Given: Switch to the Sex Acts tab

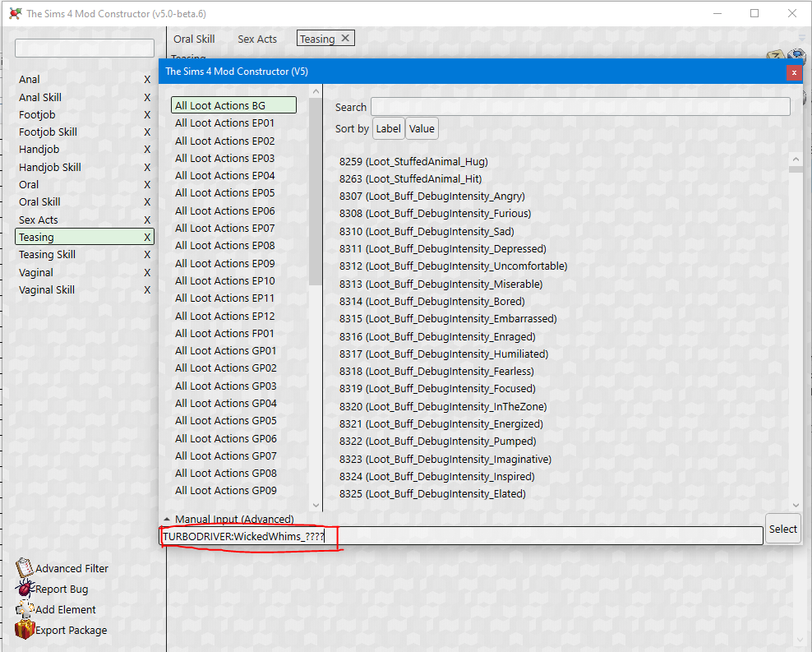Looking at the screenshot, I should pos(257,39).
